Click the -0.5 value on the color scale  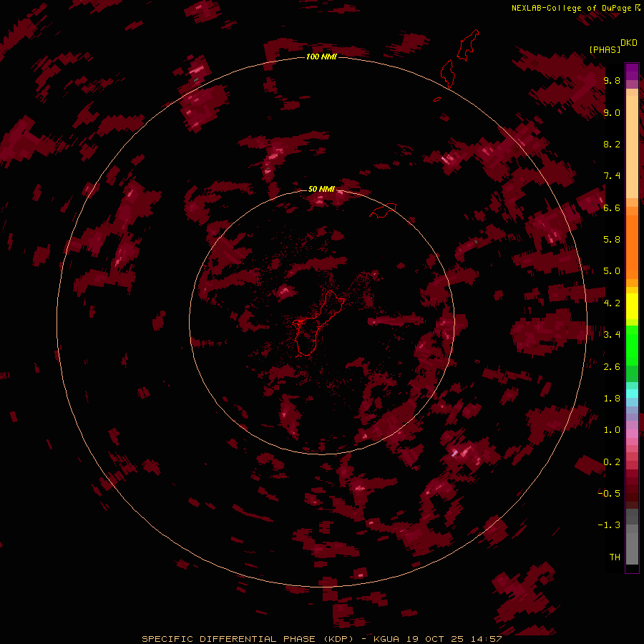pos(609,493)
